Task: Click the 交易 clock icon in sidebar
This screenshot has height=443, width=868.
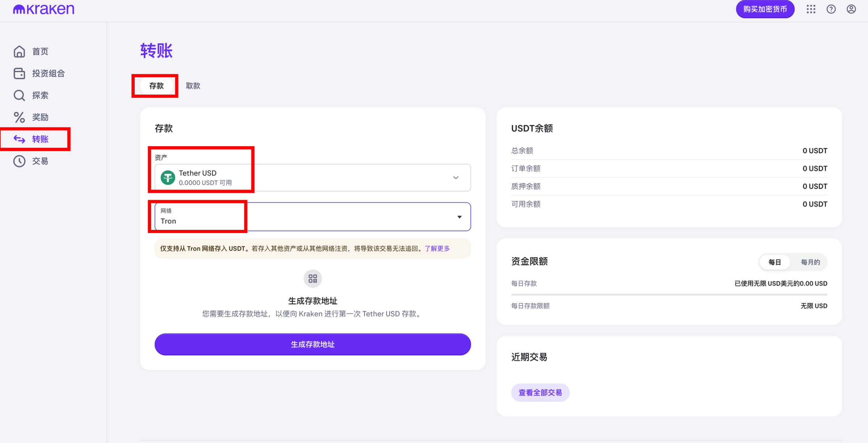Action: 19,161
